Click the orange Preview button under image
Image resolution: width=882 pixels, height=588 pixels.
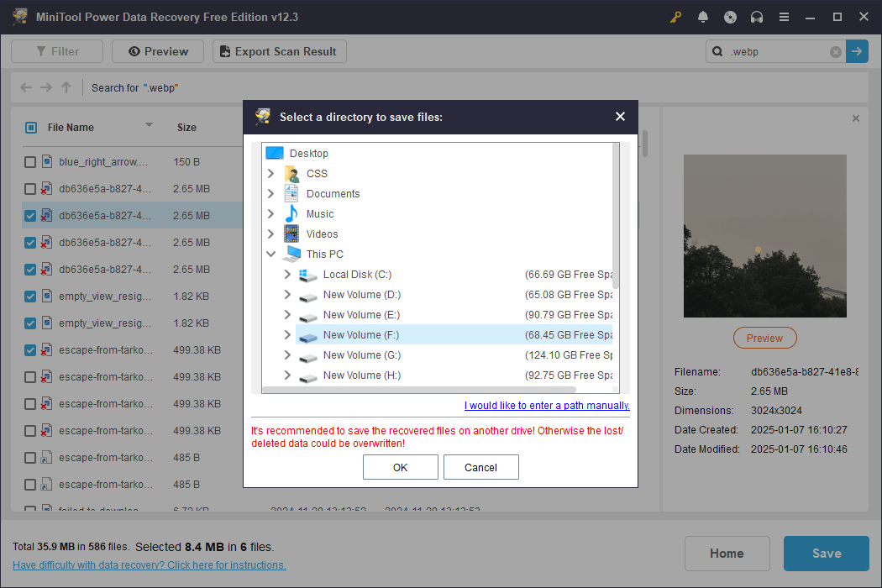765,338
